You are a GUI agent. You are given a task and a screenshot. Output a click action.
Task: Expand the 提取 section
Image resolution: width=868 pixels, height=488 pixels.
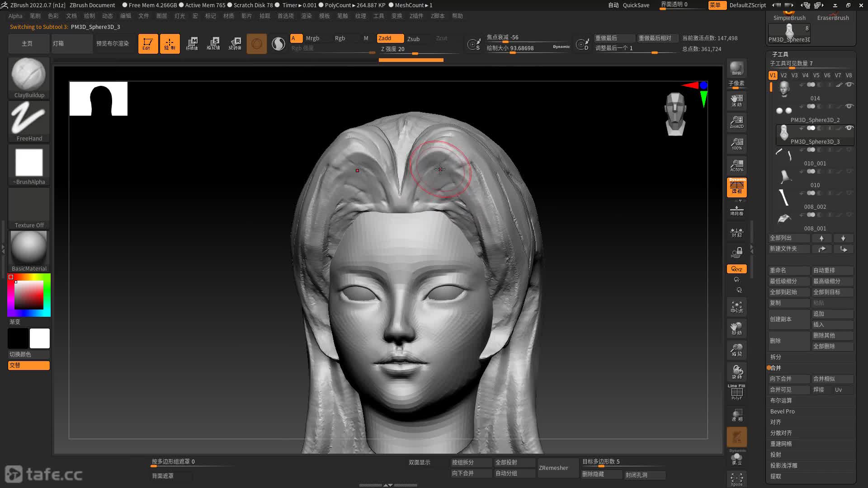point(776,476)
